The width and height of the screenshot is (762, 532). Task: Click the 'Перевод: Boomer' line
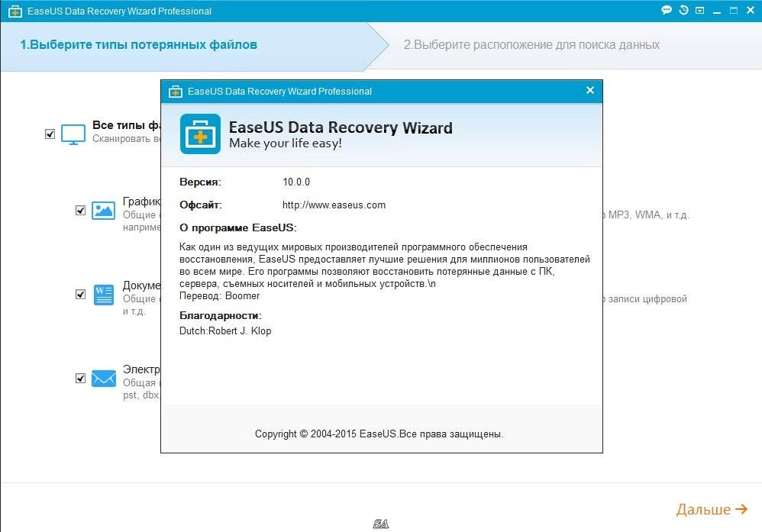[220, 296]
